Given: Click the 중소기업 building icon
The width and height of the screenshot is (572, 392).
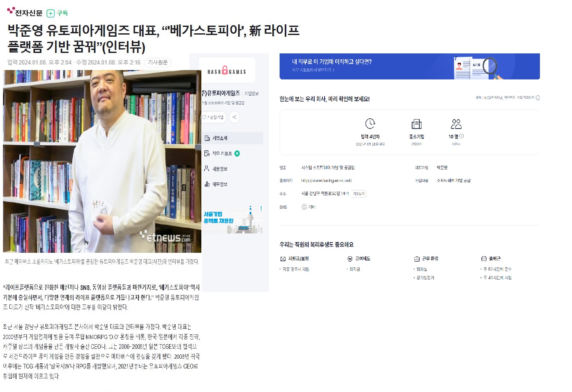Looking at the screenshot, I should [416, 124].
